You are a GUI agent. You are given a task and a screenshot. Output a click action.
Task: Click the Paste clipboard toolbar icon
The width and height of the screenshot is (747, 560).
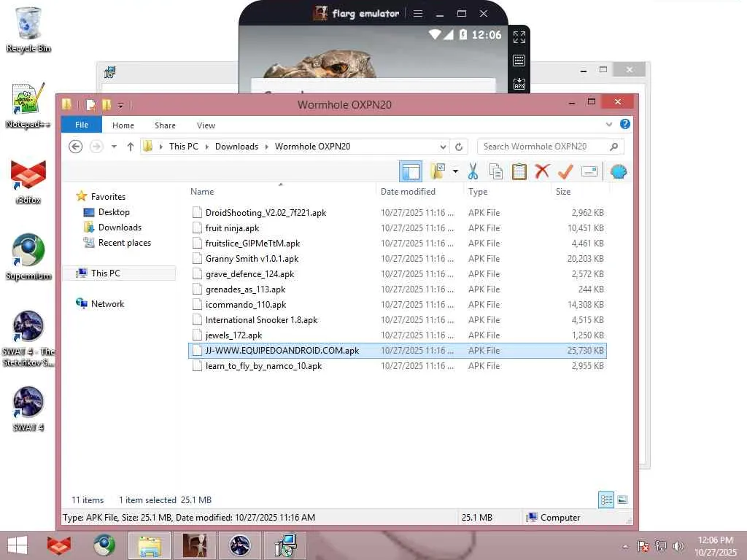tap(519, 171)
